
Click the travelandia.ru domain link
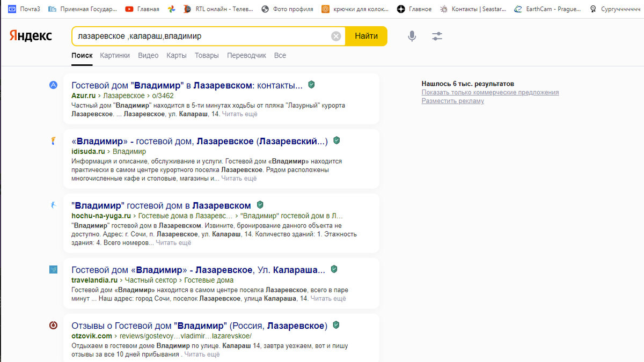pos(94,280)
